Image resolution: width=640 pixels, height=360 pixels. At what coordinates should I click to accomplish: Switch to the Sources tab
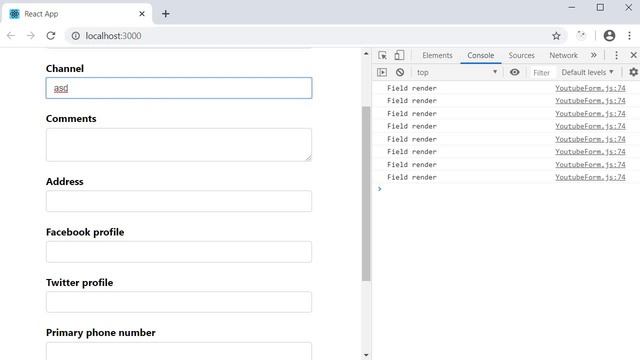(521, 55)
